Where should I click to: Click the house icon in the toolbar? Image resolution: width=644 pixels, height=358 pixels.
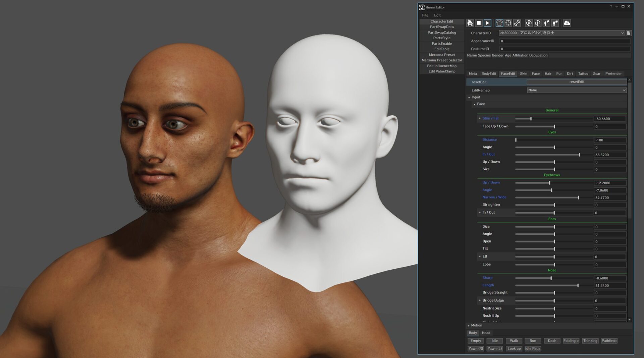(470, 23)
